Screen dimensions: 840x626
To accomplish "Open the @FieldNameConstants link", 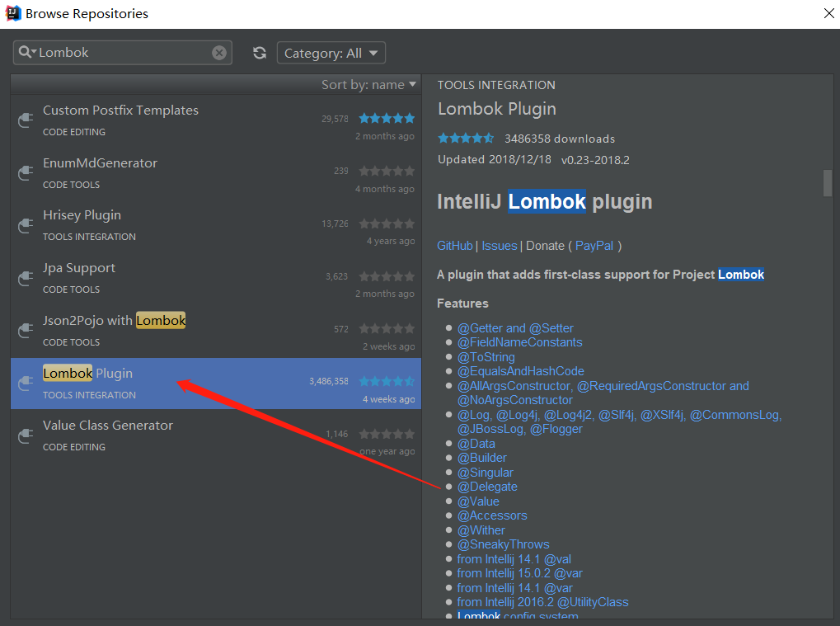I will [x=519, y=342].
